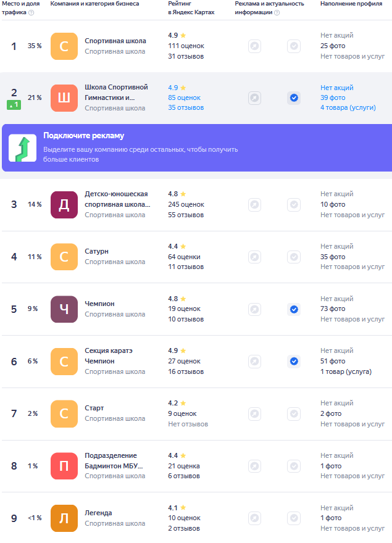Click the 'Ш' logo of Школа Спортивной Гимнастики

[x=64, y=98]
